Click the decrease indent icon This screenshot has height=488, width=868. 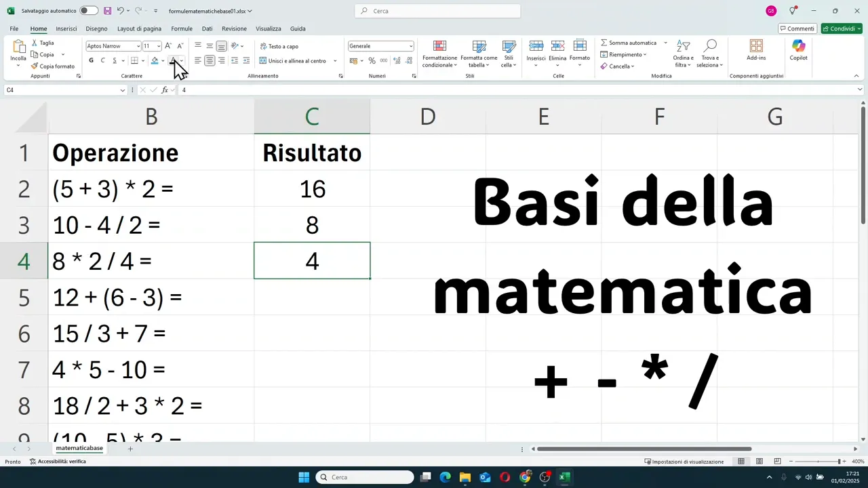click(235, 60)
